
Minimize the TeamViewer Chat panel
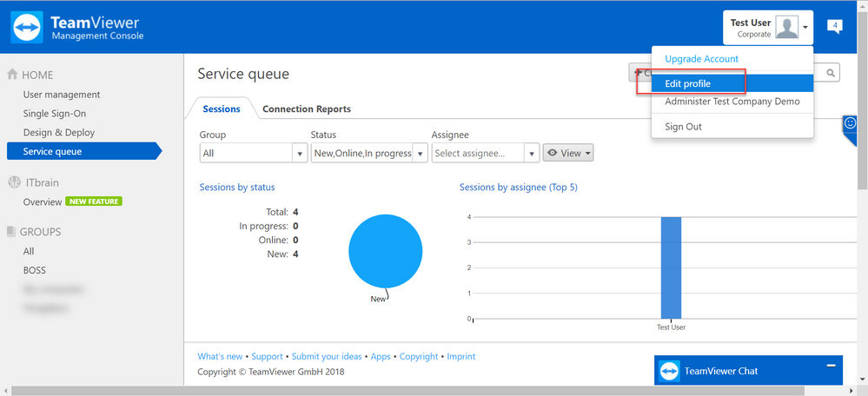(x=831, y=366)
